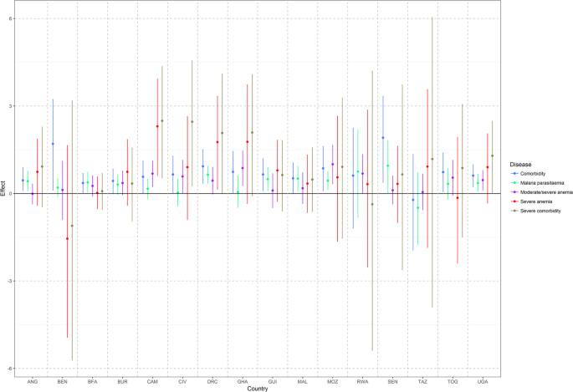Click the green Malaria parasitaemia point for TAZ

[417, 207]
